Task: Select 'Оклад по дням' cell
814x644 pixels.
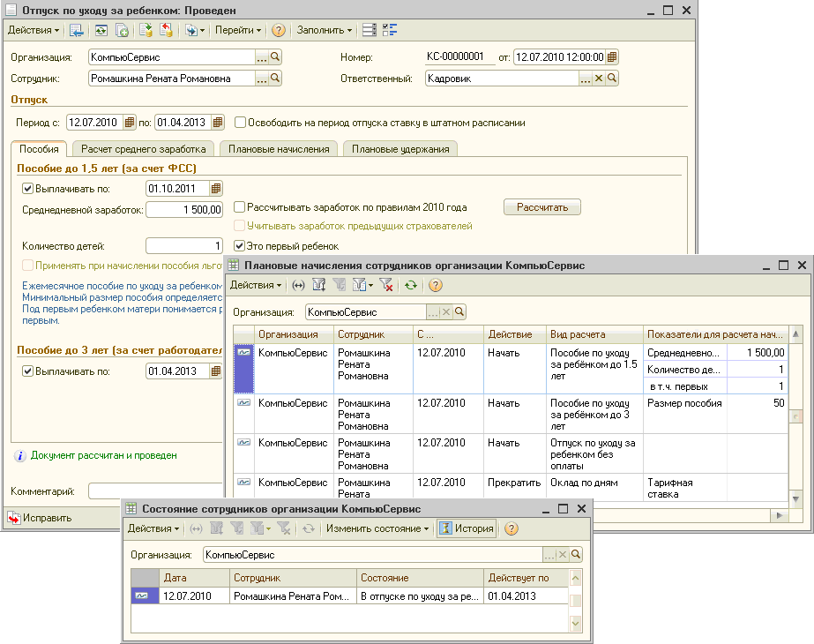Action: point(594,488)
